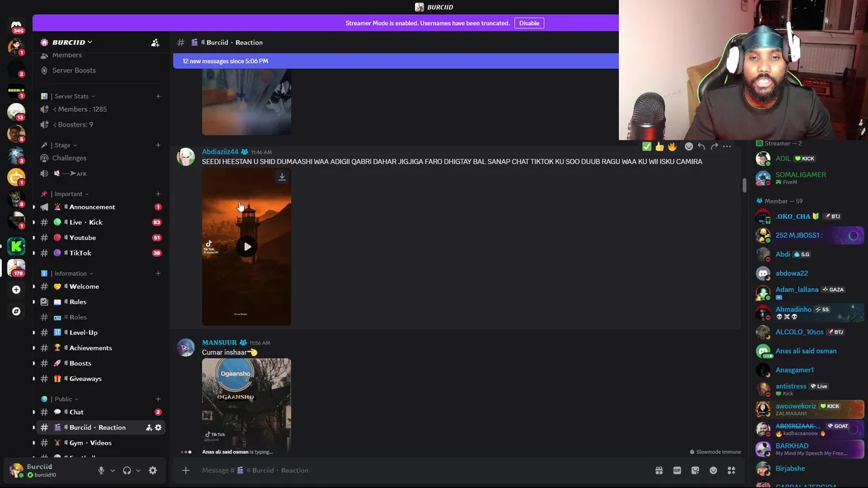Forward Abdiaziiz44's message
The width and height of the screenshot is (868, 488).
coord(714,146)
